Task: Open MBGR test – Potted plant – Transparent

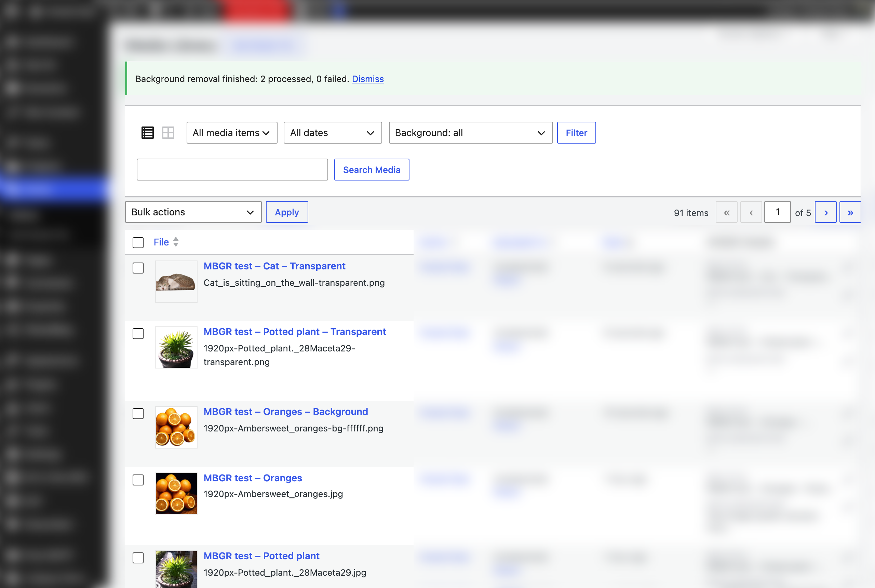Action: 295,332
